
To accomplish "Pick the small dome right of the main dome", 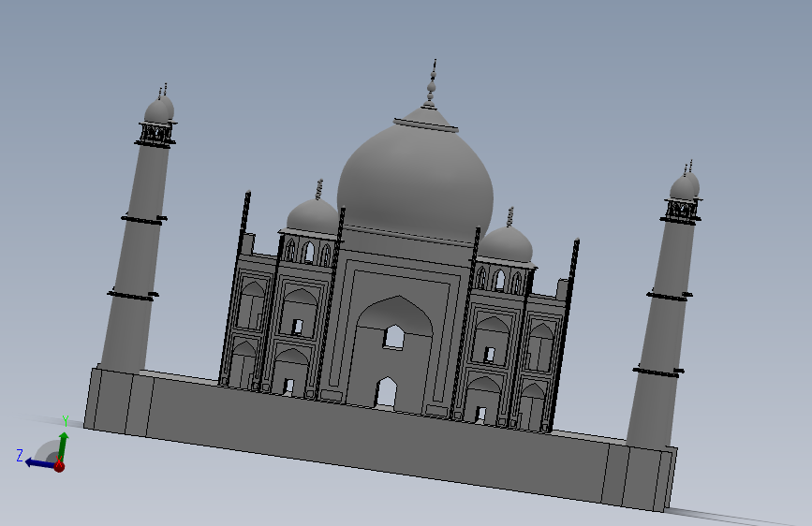I will 506,244.
